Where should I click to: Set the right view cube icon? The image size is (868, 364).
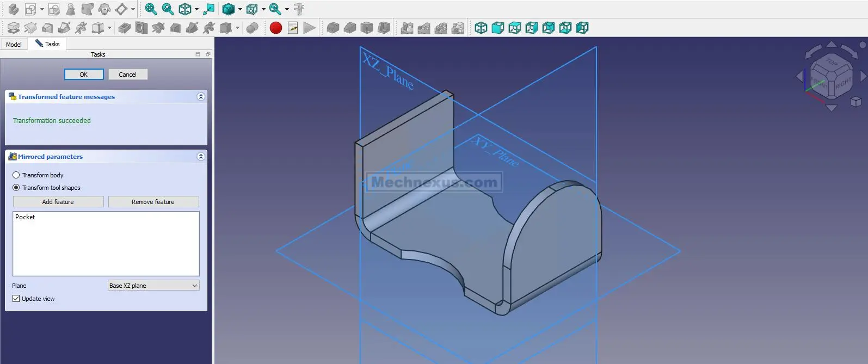[x=532, y=28]
